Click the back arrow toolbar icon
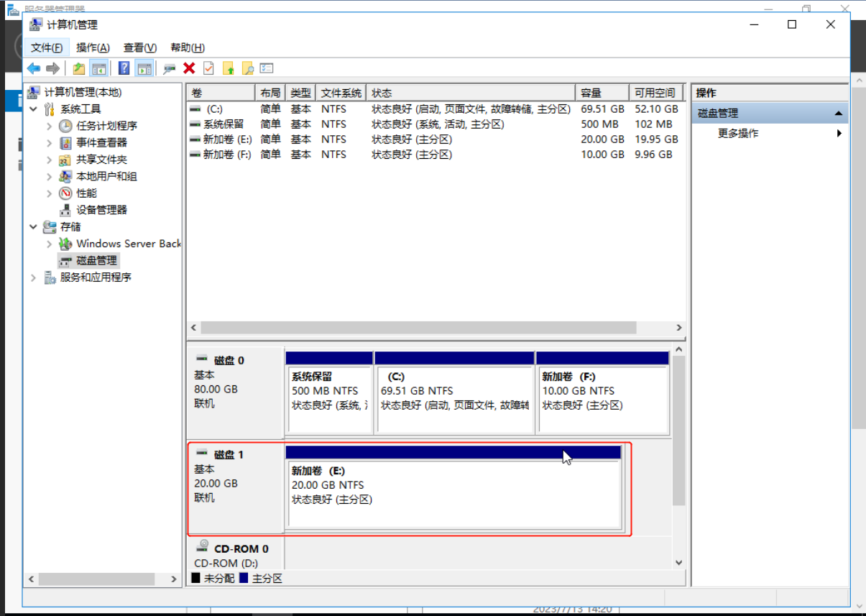The height and width of the screenshot is (616, 866). 34,68
